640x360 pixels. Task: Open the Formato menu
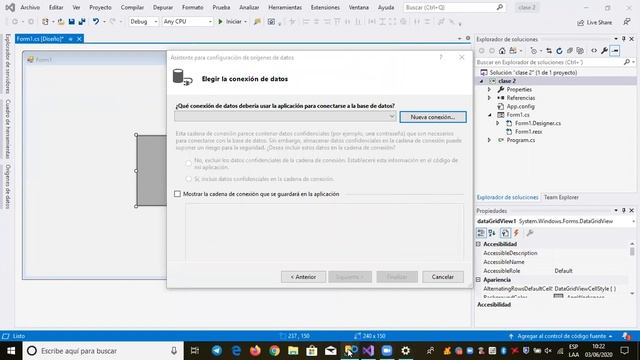pyautogui.click(x=193, y=7)
